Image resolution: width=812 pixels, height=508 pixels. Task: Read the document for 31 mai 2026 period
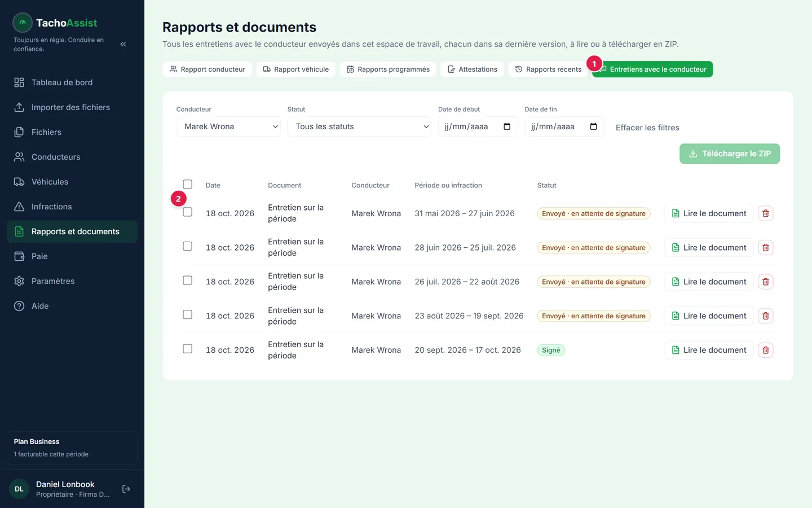coord(709,213)
